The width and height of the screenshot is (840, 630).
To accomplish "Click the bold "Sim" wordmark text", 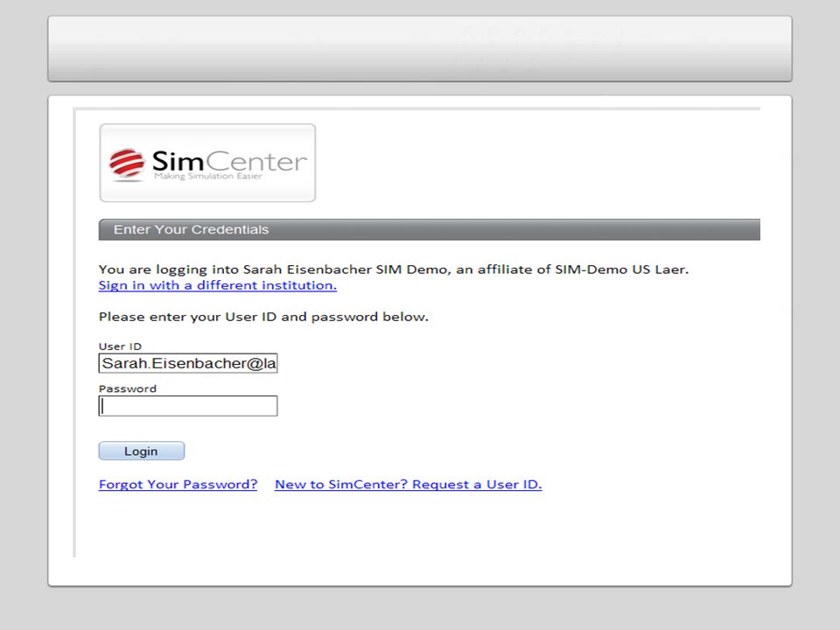I will pos(178,161).
